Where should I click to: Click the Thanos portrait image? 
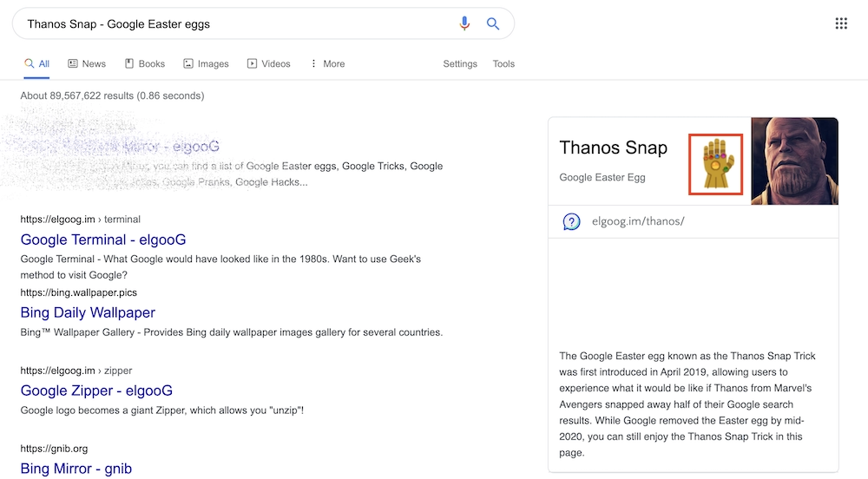[795, 161]
